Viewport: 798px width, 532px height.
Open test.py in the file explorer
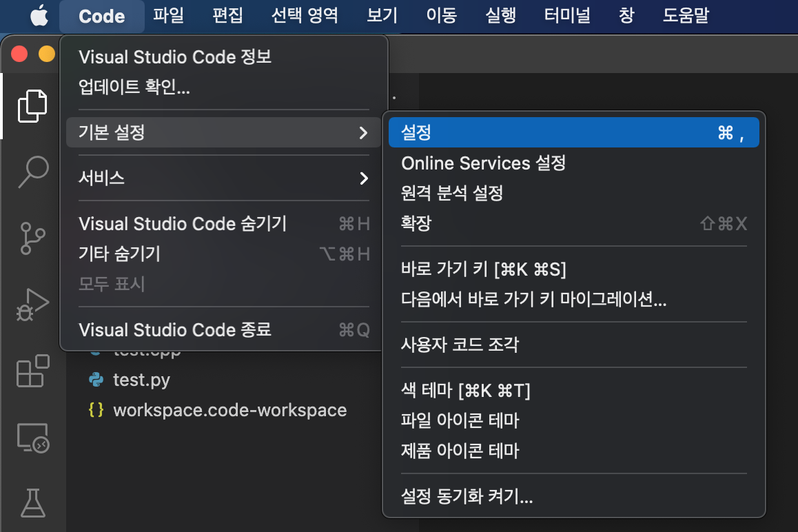[x=141, y=380]
